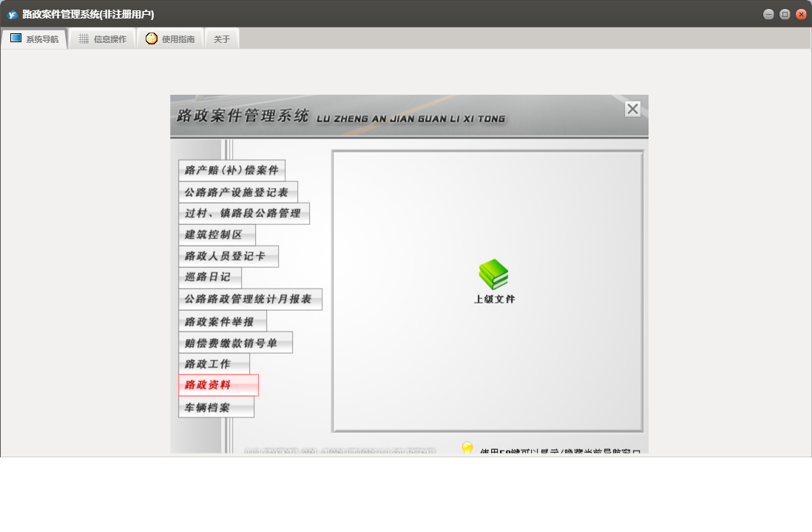Open 路政人员登记卡
This screenshot has height=532, width=812.
(x=229, y=257)
